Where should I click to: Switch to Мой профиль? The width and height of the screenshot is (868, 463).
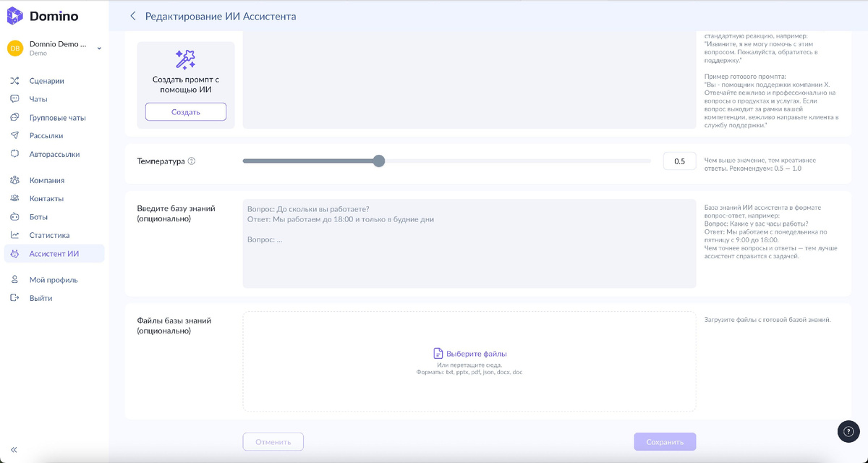pos(16,279)
